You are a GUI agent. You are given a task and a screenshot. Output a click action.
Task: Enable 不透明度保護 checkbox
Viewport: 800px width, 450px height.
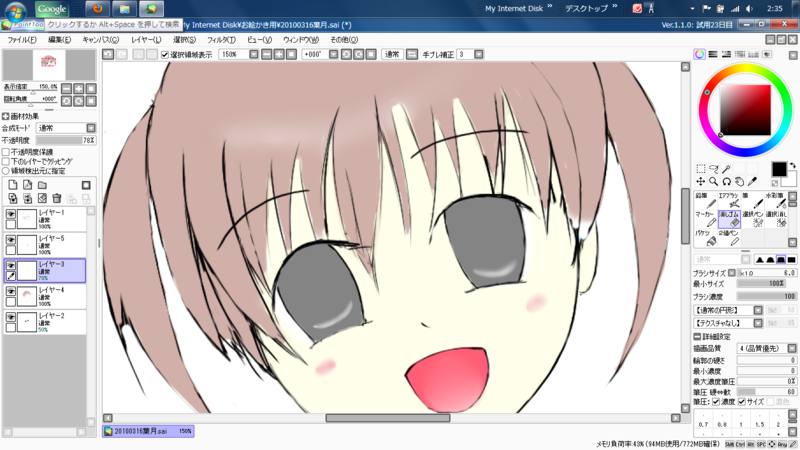(6, 152)
